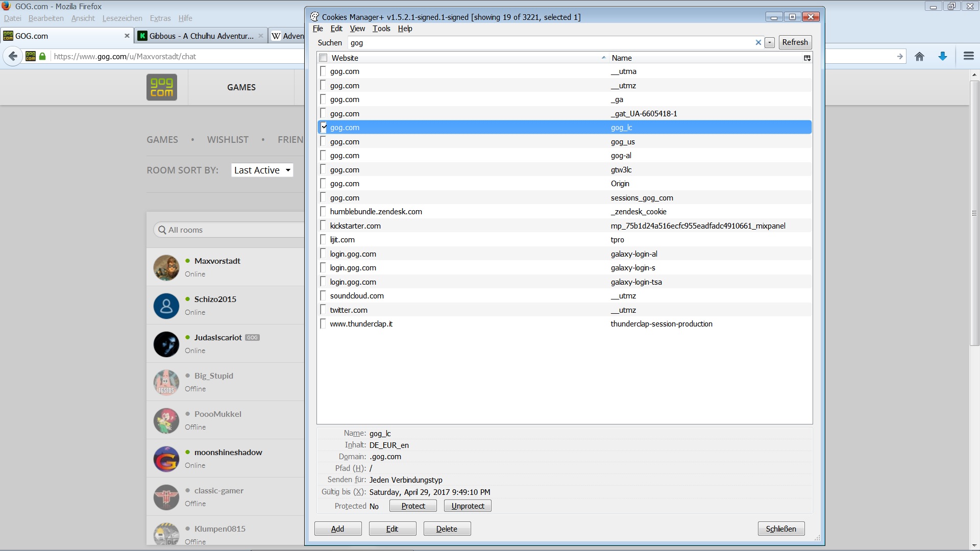Toggle the select-all checkbox in Website header
Image resolution: width=980 pixels, height=551 pixels.
(x=323, y=58)
